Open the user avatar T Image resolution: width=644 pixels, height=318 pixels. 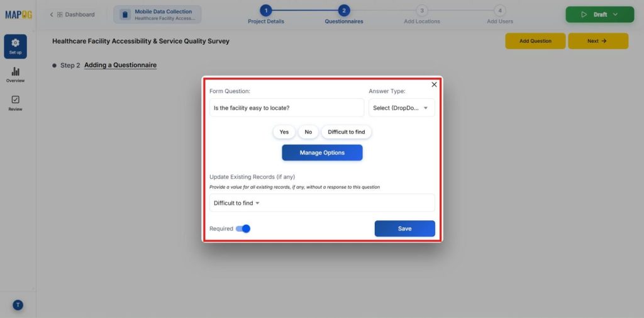click(18, 305)
